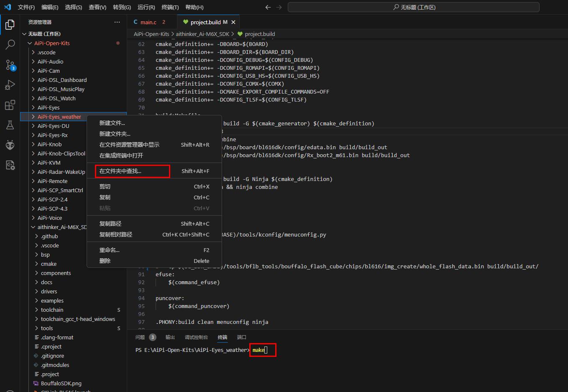Click the VS Code logo icon
This screenshot has height=392, width=568.
click(8, 7)
